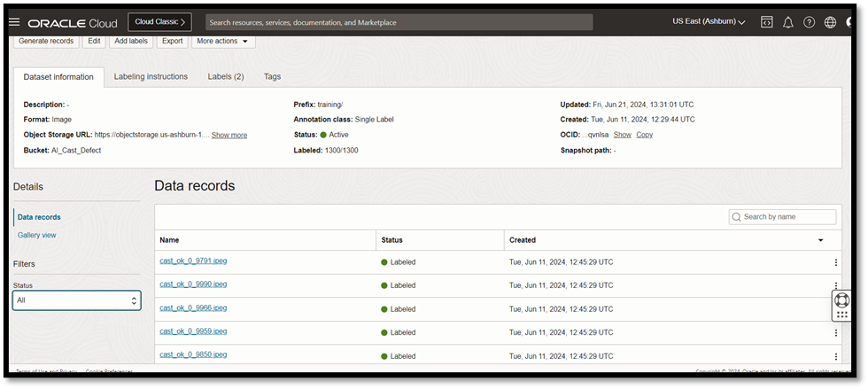
Task: Open the language globe icon
Action: pos(830,22)
